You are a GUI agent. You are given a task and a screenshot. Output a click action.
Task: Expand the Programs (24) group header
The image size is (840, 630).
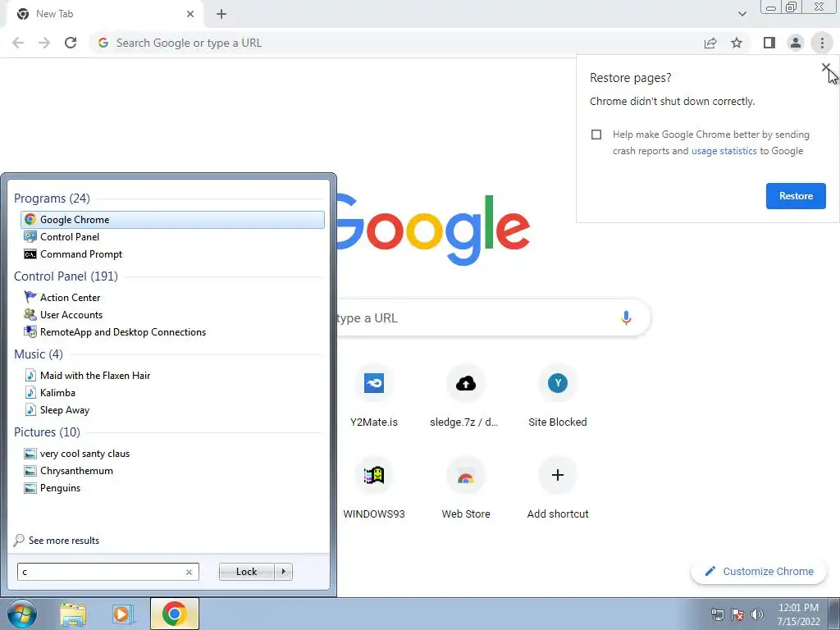coord(52,199)
